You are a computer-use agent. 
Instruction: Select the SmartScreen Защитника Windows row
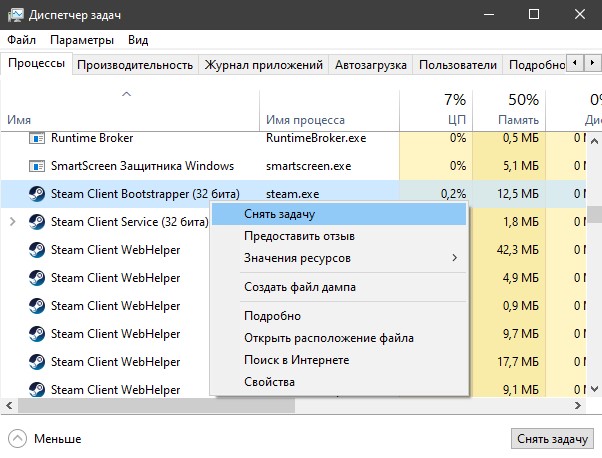click(293, 166)
